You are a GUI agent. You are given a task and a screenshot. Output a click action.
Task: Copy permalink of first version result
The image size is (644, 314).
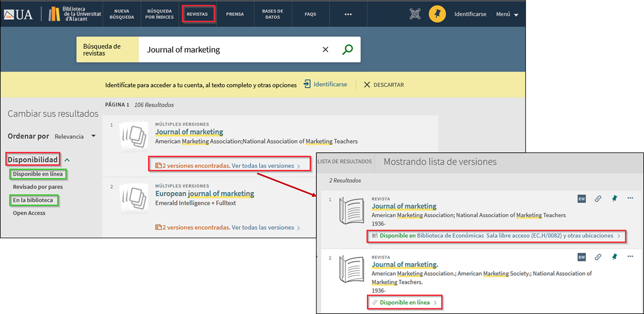(x=598, y=199)
